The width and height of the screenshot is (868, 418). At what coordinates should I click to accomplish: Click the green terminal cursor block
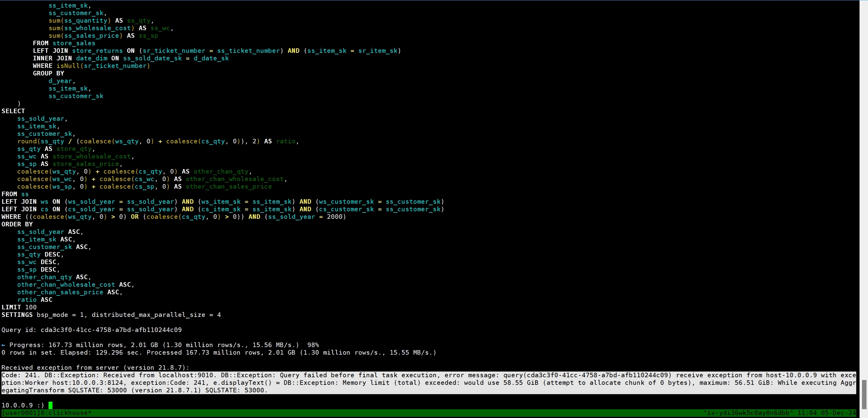pyautogui.click(x=51, y=405)
